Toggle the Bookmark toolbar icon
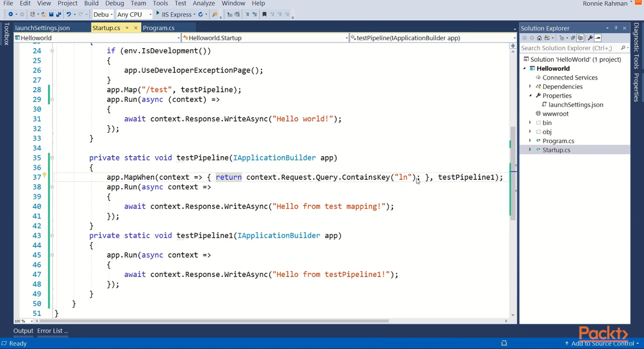This screenshot has width=644, height=349. pos(264,14)
